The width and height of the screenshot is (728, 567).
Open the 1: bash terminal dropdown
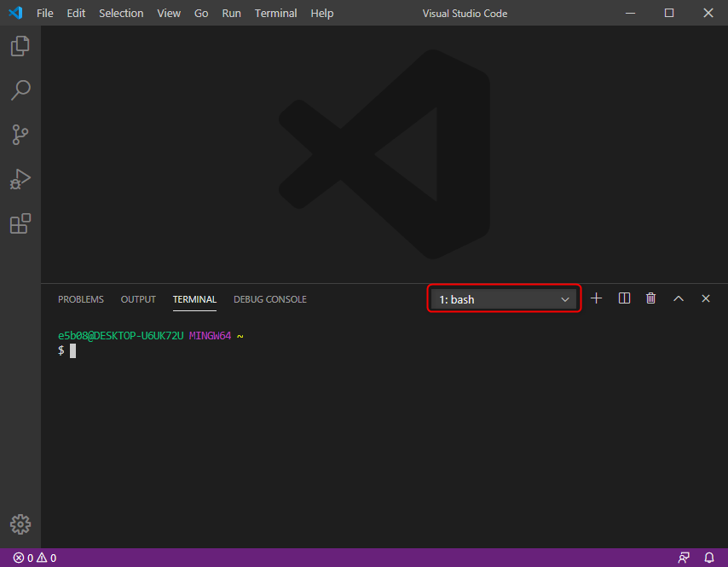pos(503,298)
